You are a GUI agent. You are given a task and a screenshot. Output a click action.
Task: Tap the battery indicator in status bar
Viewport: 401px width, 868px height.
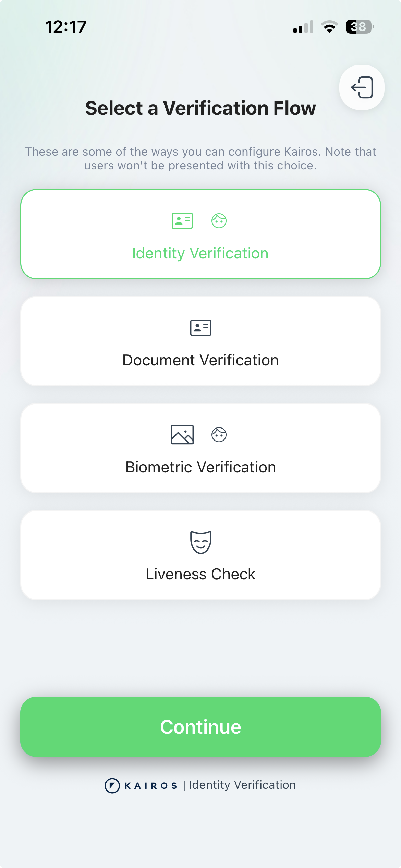tap(360, 27)
